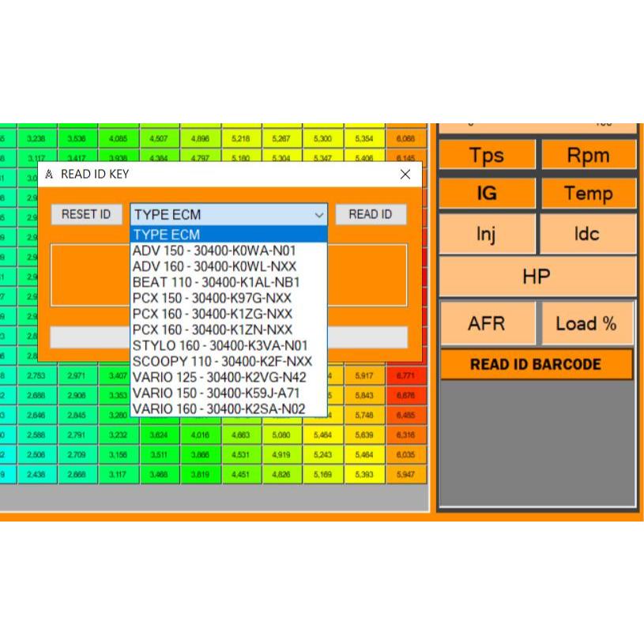Screen dimensions: 644x644
Task: Select VARIO 150 - 30400-K59J-A71
Action: click(x=229, y=393)
